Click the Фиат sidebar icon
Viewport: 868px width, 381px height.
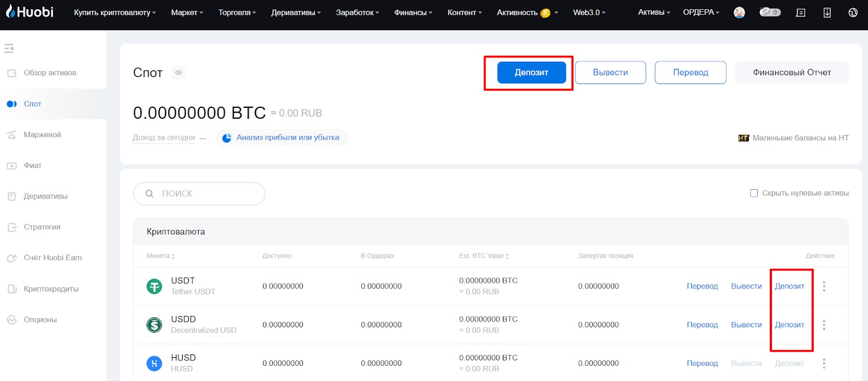11,166
